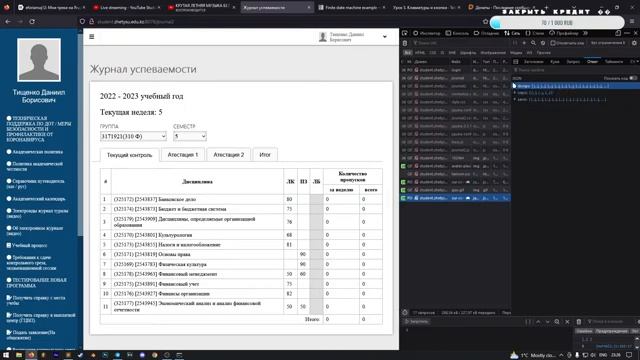The image size is (640, 360).
Task: Click the browser back arrow
Action: click(8, 21)
